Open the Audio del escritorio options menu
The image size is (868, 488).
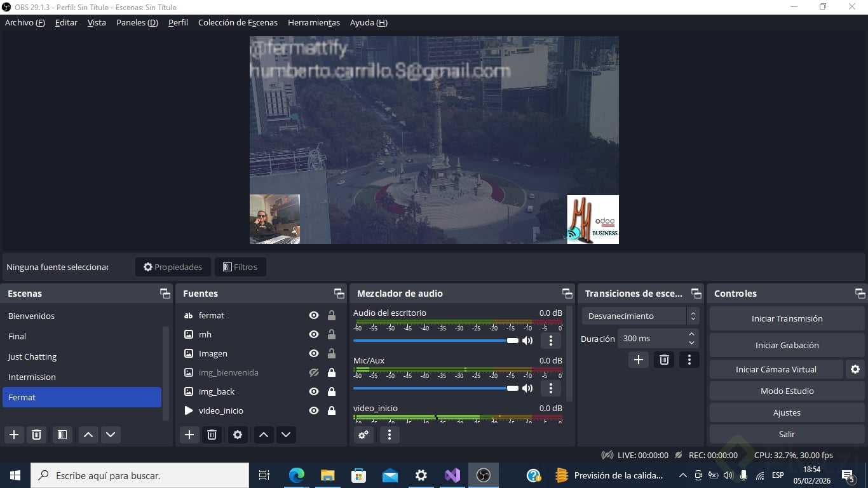point(551,341)
